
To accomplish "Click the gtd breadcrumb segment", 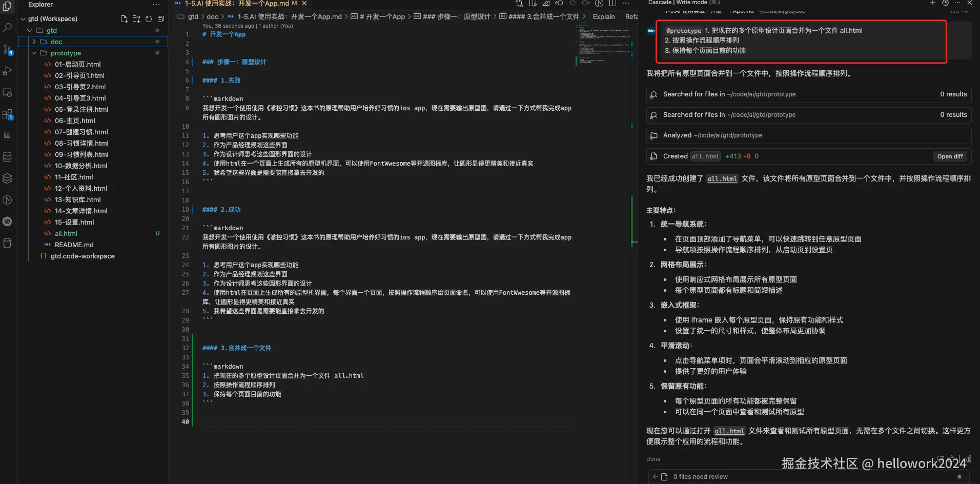I will [x=193, y=17].
